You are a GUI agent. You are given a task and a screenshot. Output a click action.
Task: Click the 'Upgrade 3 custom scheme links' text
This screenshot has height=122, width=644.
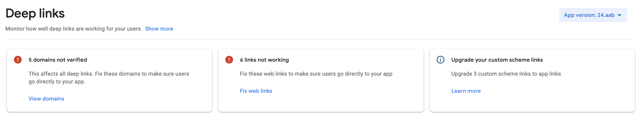point(506,74)
